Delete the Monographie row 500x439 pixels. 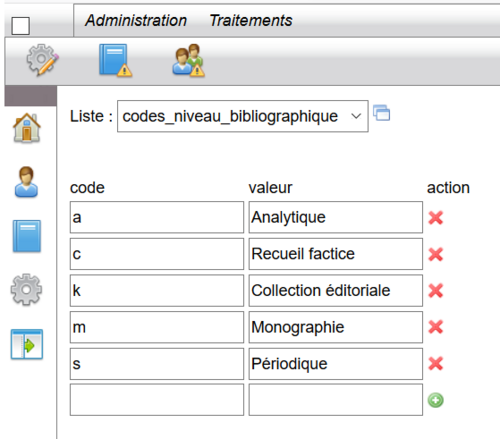pyautogui.click(x=436, y=327)
